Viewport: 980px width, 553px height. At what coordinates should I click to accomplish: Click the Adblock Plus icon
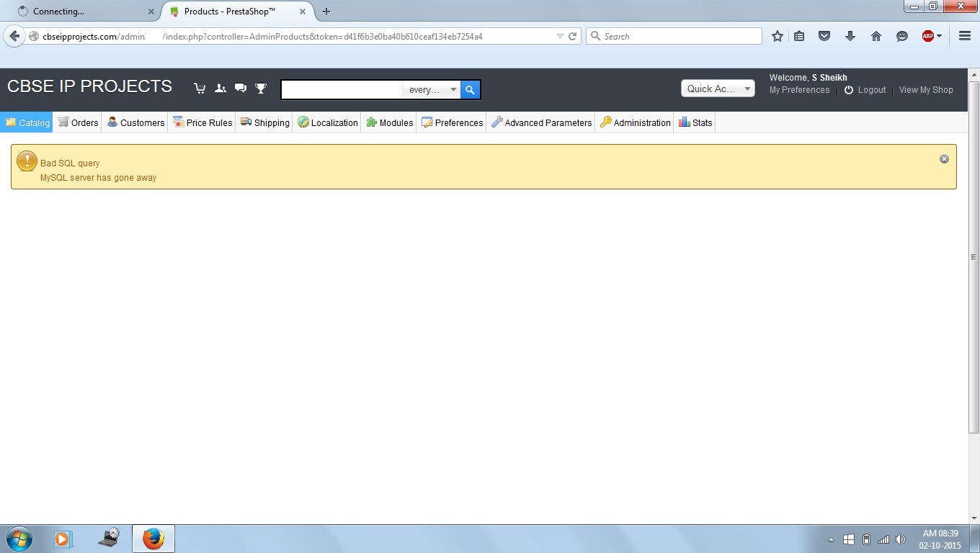[928, 36]
